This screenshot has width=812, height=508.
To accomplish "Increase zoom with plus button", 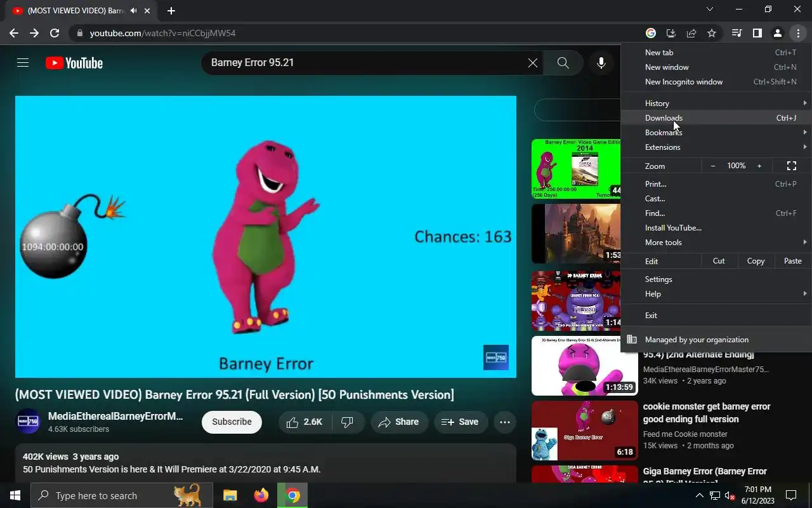I will (x=759, y=166).
